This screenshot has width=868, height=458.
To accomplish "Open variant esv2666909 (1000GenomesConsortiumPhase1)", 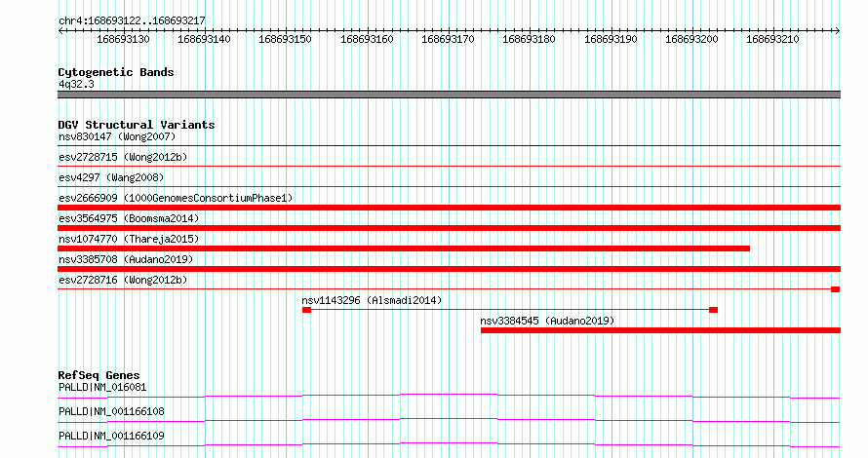I will [176, 198].
